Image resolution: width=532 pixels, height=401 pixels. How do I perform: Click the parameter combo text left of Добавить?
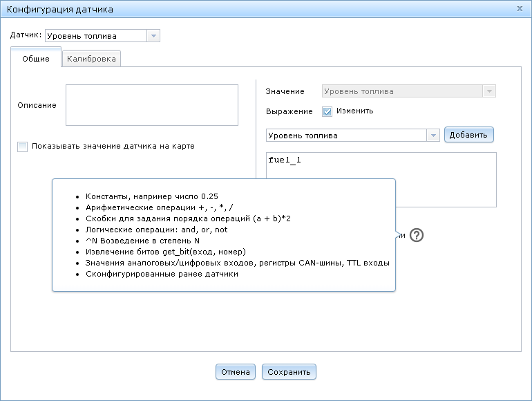click(x=346, y=136)
